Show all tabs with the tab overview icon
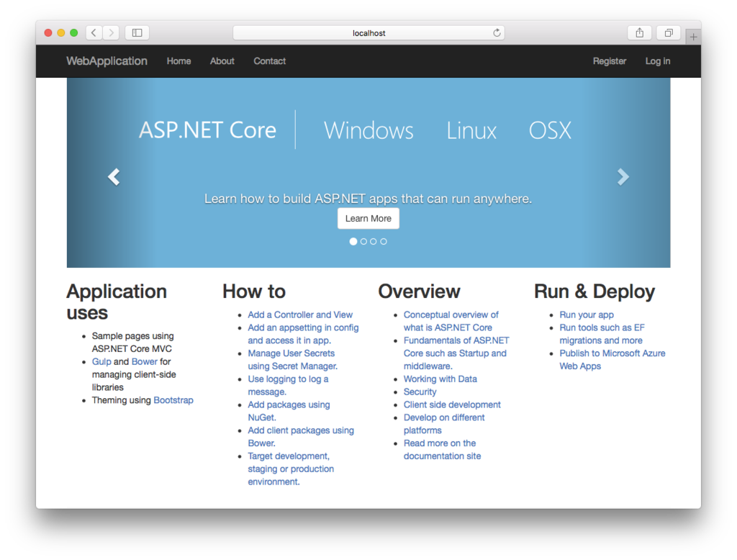The width and height of the screenshot is (737, 560). [x=669, y=32]
